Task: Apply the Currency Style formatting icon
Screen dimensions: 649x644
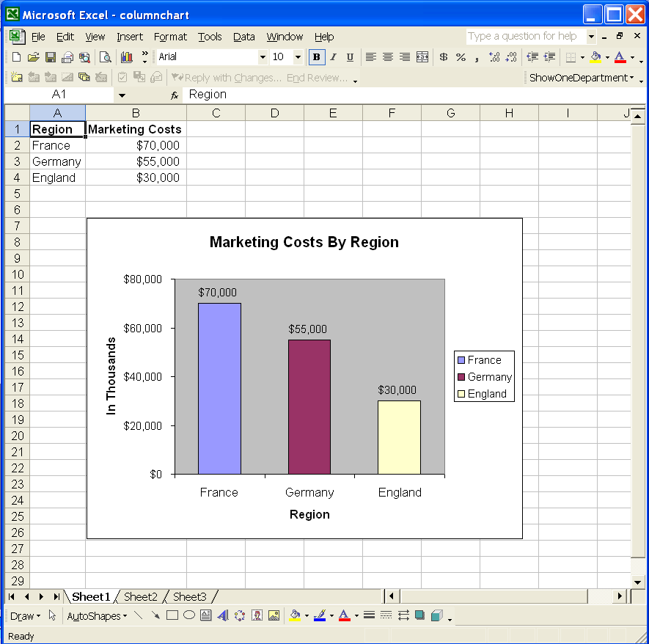Action: pyautogui.click(x=442, y=56)
